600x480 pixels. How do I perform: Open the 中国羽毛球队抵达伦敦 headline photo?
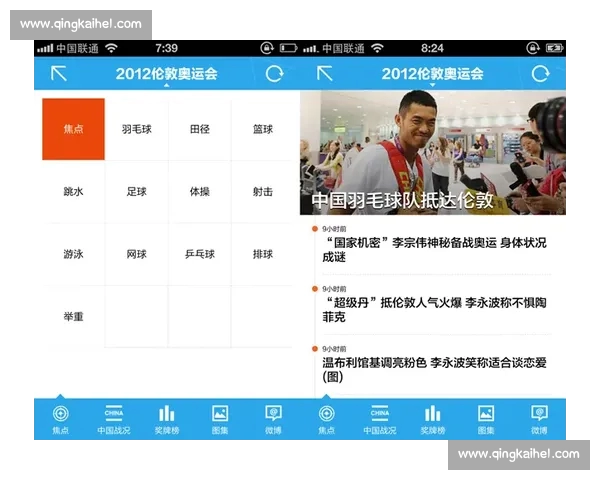coord(432,153)
